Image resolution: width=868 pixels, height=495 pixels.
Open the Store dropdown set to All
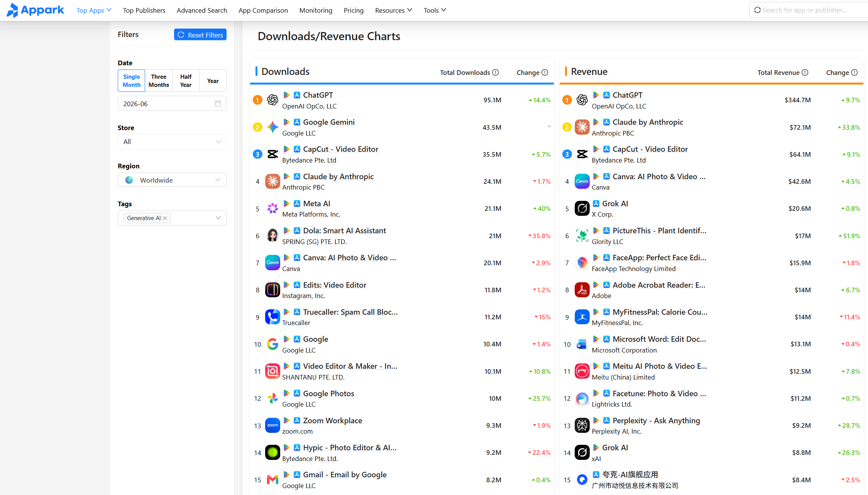[172, 142]
